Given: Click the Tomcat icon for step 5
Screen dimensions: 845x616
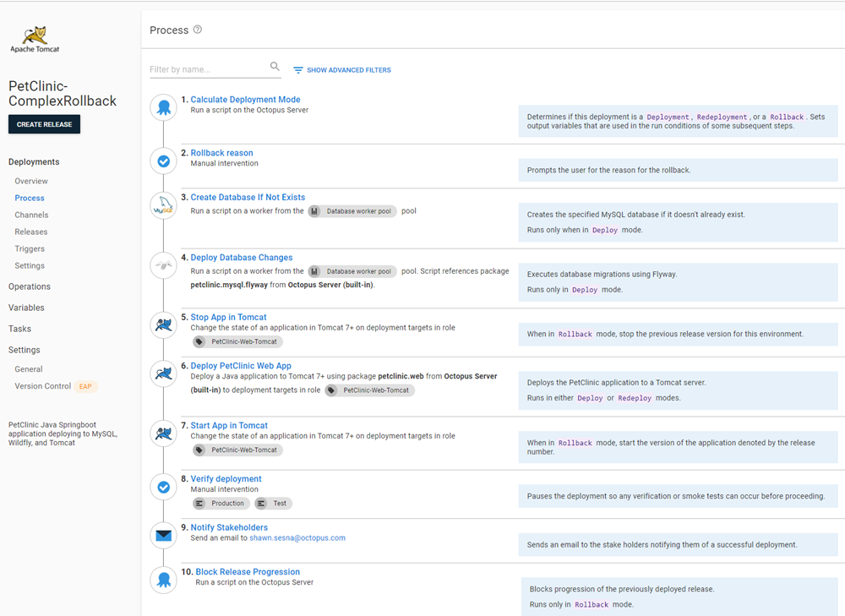Looking at the screenshot, I should coord(164,325).
